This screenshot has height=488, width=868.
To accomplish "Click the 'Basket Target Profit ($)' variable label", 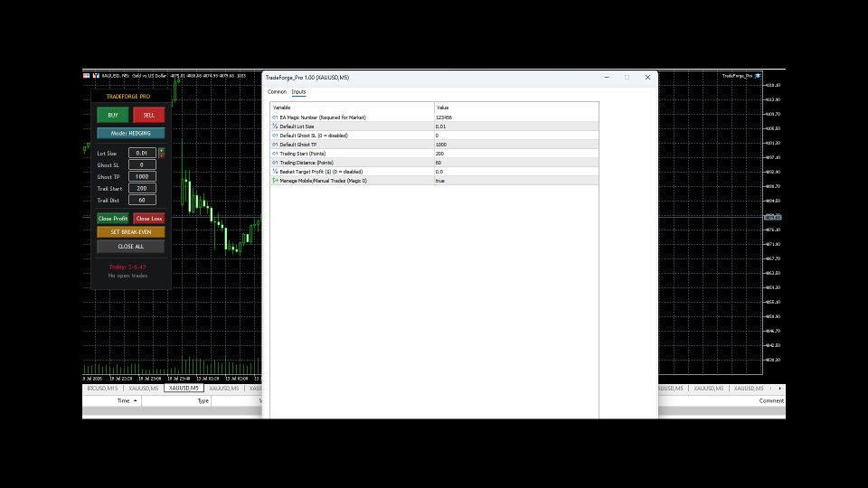I will 321,172.
